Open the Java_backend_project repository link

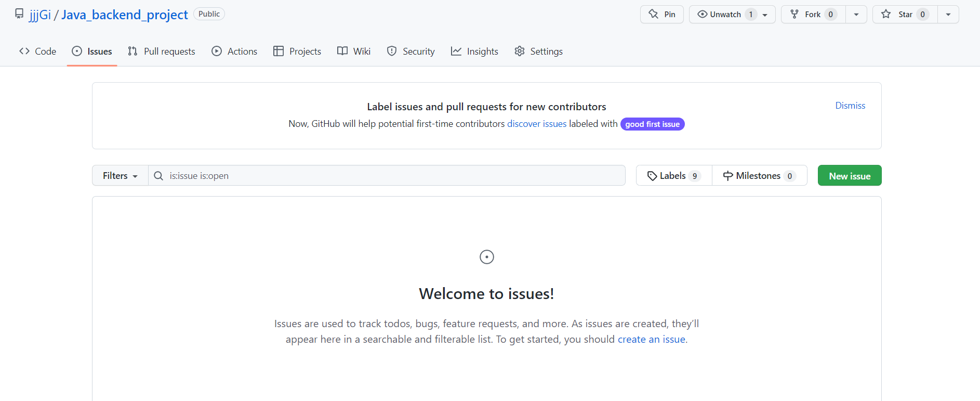[125, 15]
